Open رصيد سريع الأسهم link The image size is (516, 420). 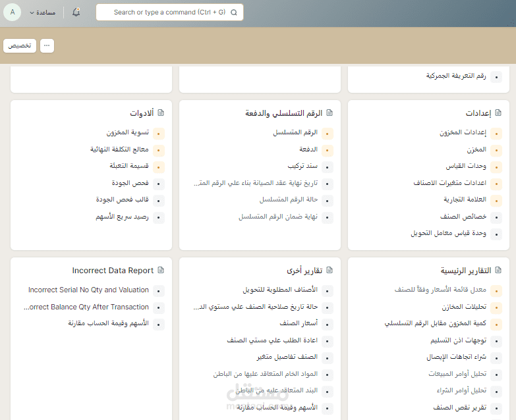pyautogui.click(x=122, y=217)
